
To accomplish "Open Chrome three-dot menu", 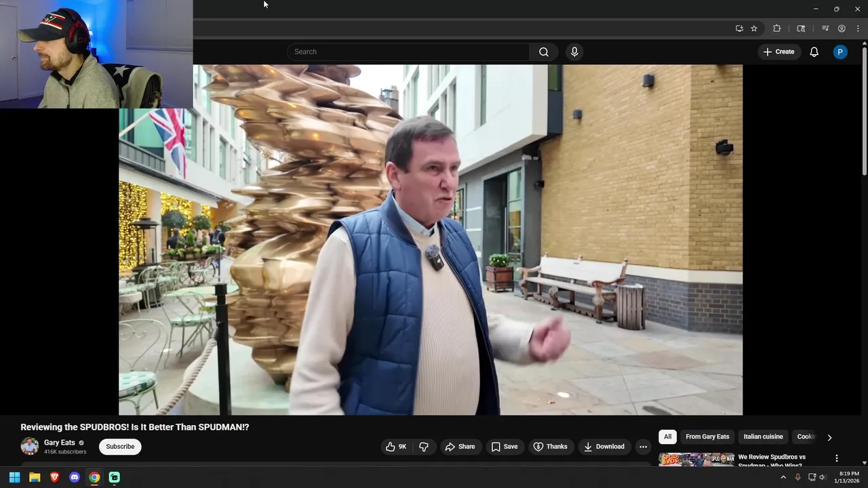I will (x=859, y=28).
